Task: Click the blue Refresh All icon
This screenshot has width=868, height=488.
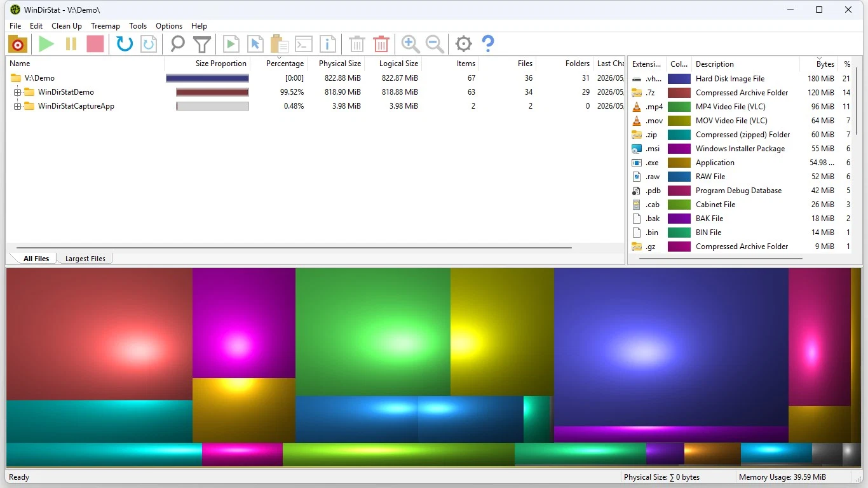Action: [125, 44]
